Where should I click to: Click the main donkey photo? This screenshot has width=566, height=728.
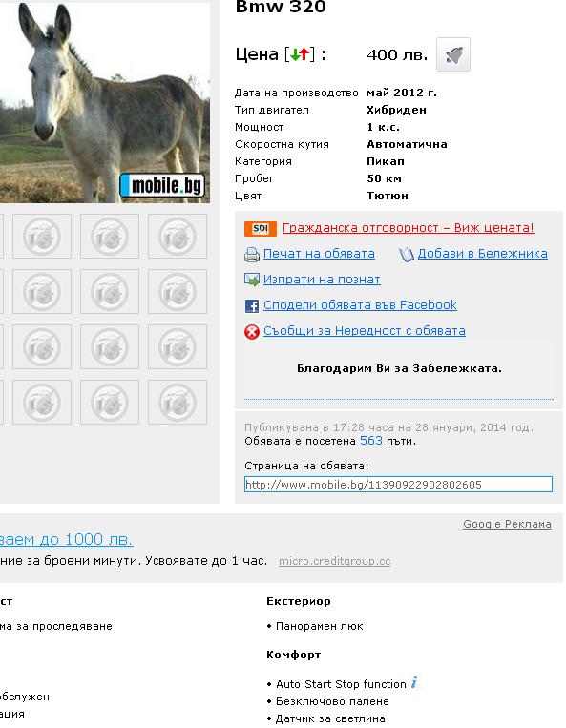click(x=105, y=102)
